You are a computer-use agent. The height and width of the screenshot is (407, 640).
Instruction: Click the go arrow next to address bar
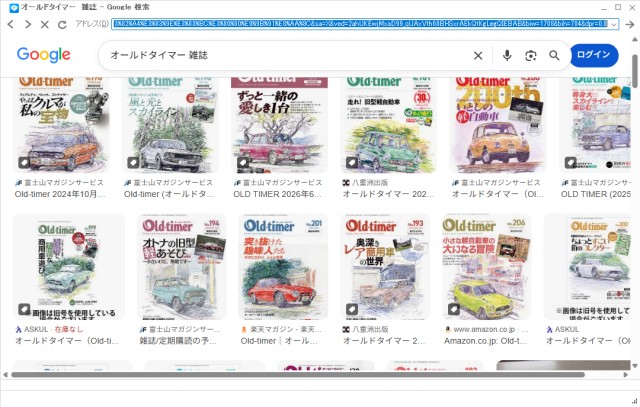630,24
